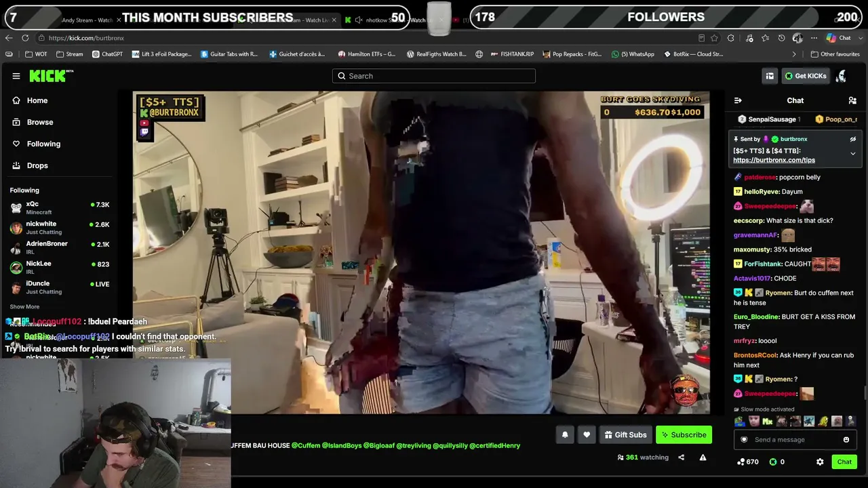Navigate to Home in Kick sidebar
This screenshot has width=868, height=488.
click(37, 100)
